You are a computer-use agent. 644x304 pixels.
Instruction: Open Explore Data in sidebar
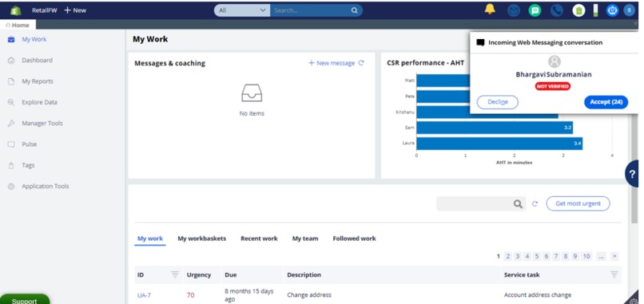pyautogui.click(x=39, y=103)
